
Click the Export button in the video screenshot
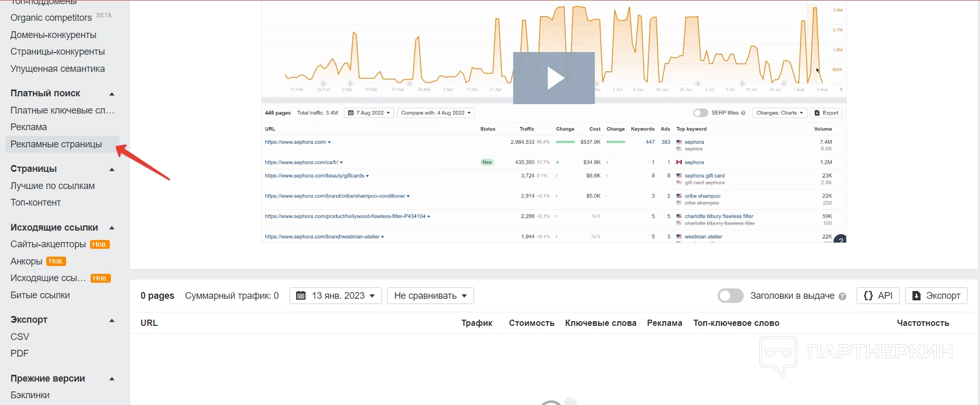click(x=826, y=113)
